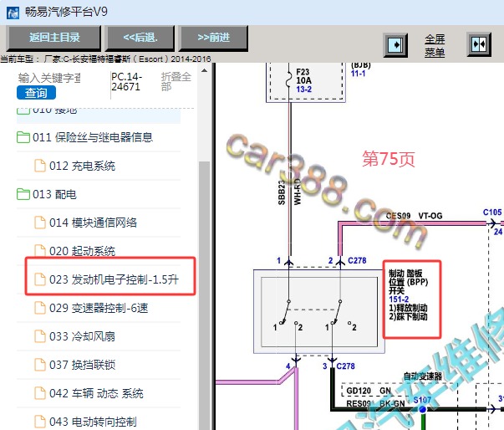The width and height of the screenshot is (504, 430).
Task: Click 制动踏板位置 (BPP) 开关 label
Action: coord(408,282)
